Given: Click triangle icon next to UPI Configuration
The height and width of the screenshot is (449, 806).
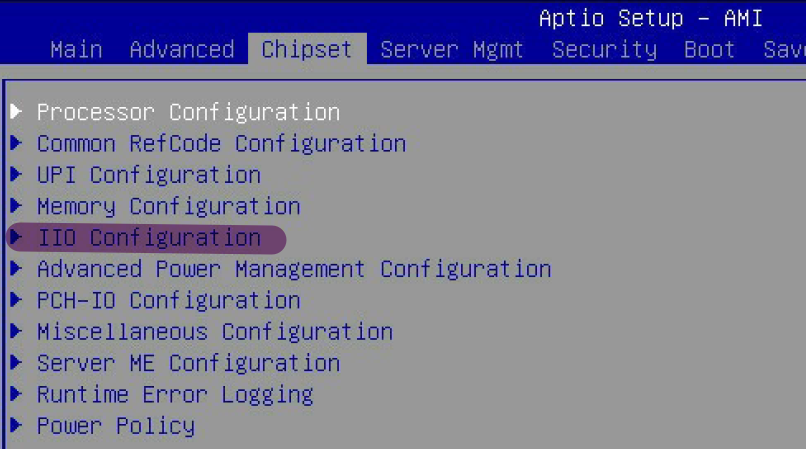Looking at the screenshot, I should pos(16,174).
